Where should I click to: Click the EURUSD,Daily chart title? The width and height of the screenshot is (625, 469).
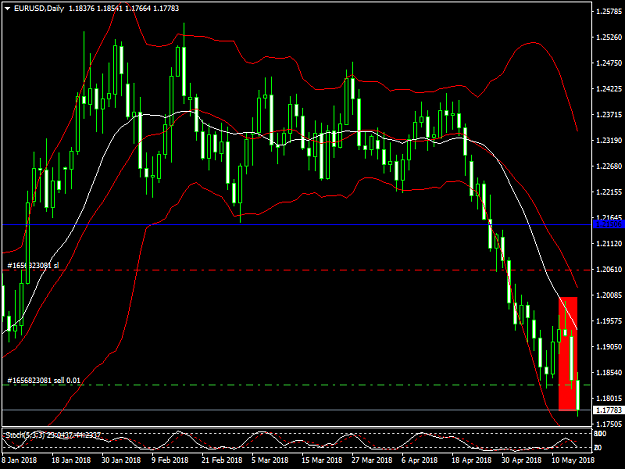coord(39,8)
